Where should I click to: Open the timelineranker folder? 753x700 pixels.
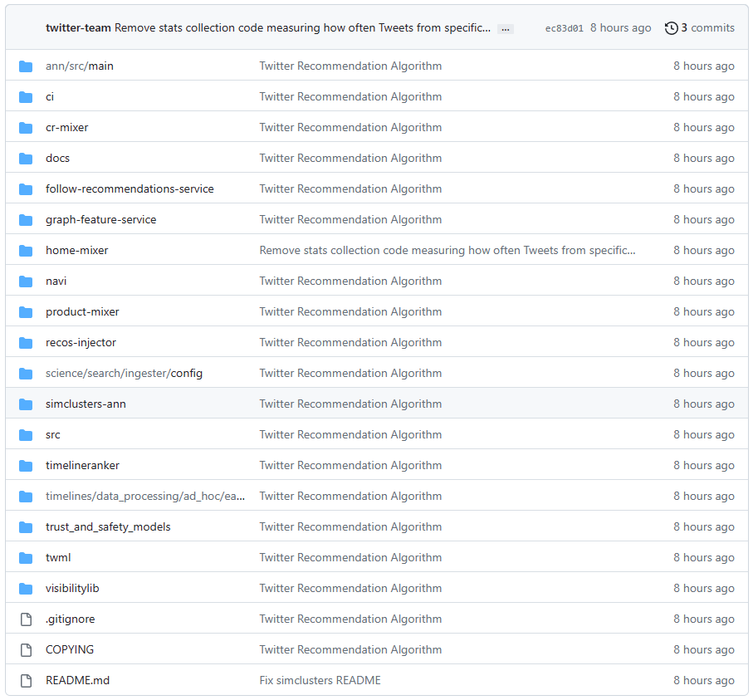(82, 466)
